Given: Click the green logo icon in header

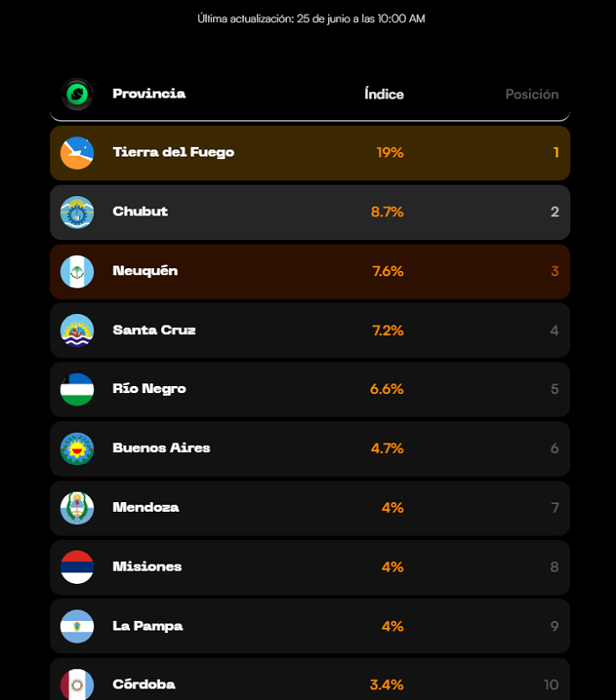Looking at the screenshot, I should click(x=77, y=94).
